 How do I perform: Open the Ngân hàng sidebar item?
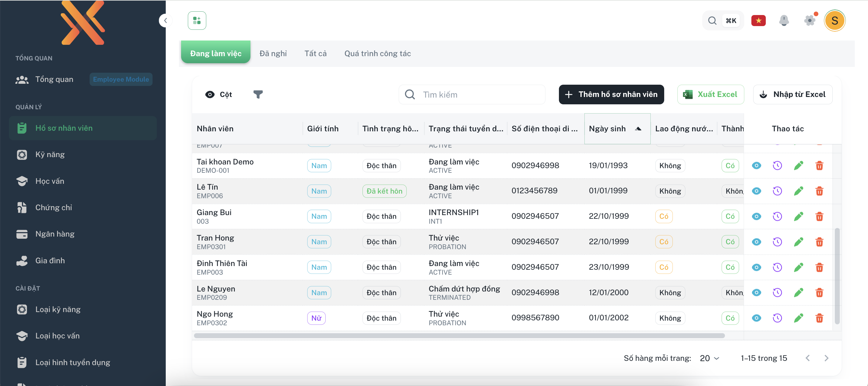pyautogui.click(x=55, y=234)
